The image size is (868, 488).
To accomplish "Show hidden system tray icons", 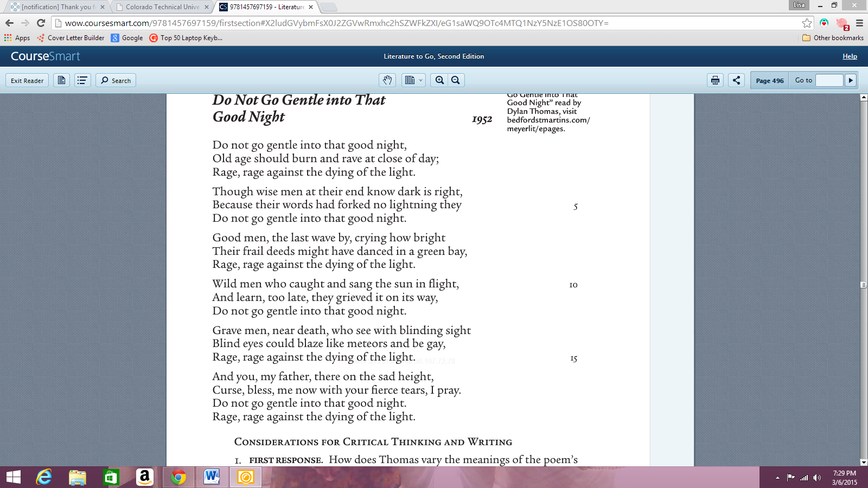I will pos(777,478).
